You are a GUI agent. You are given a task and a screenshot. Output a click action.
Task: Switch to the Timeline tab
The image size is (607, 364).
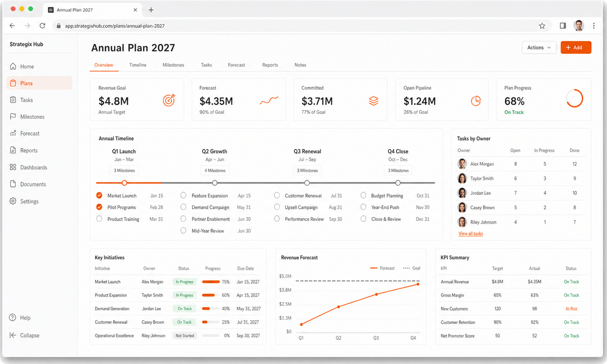pyautogui.click(x=138, y=65)
